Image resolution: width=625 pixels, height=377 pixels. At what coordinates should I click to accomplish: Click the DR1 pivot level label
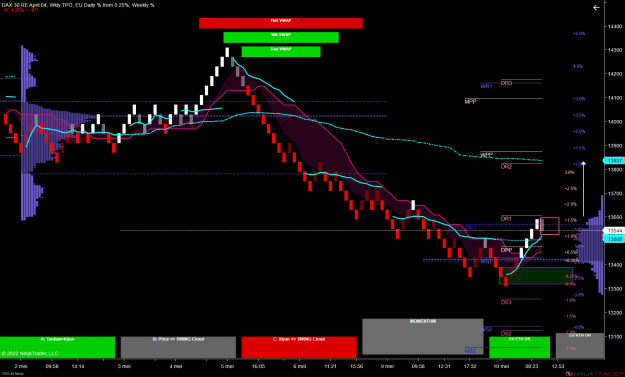pos(506,219)
